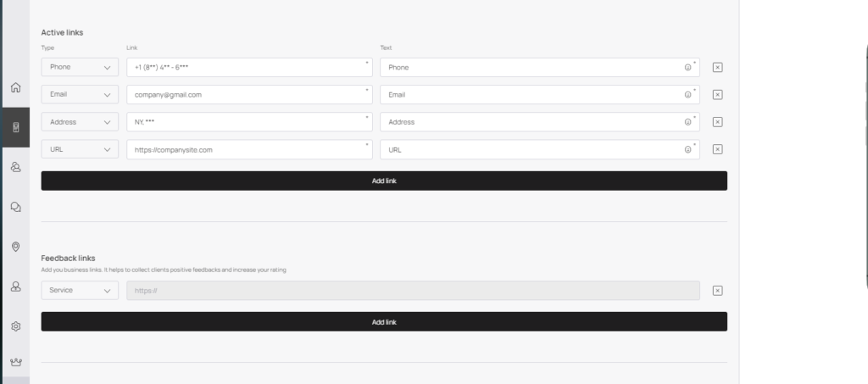Open emoji picker in Address text field
The image size is (868, 384).
tap(687, 122)
